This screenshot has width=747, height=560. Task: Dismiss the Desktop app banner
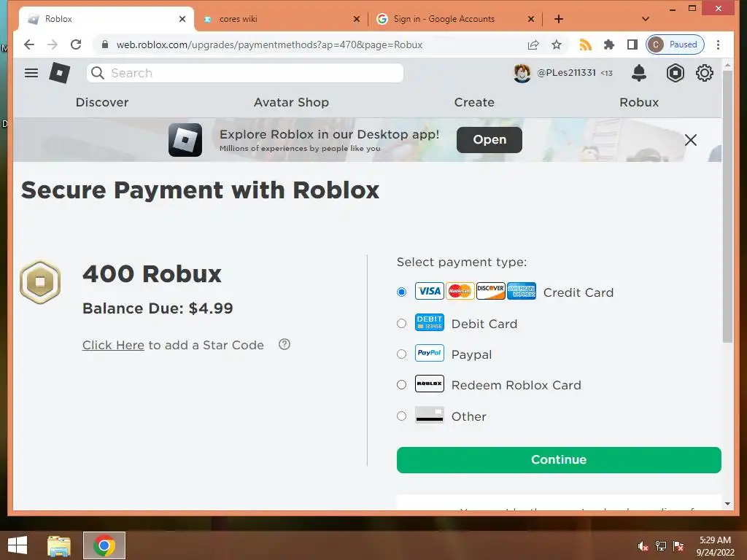point(690,140)
